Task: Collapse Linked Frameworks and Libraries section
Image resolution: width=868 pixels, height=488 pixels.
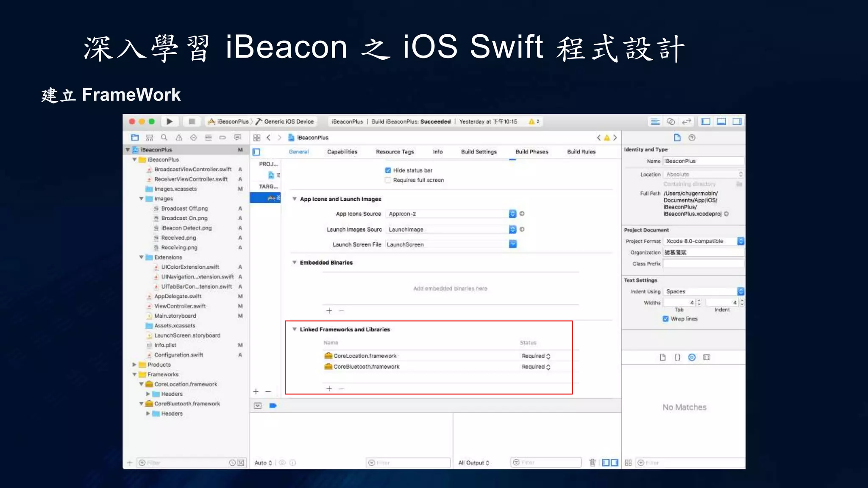Action: pos(295,329)
